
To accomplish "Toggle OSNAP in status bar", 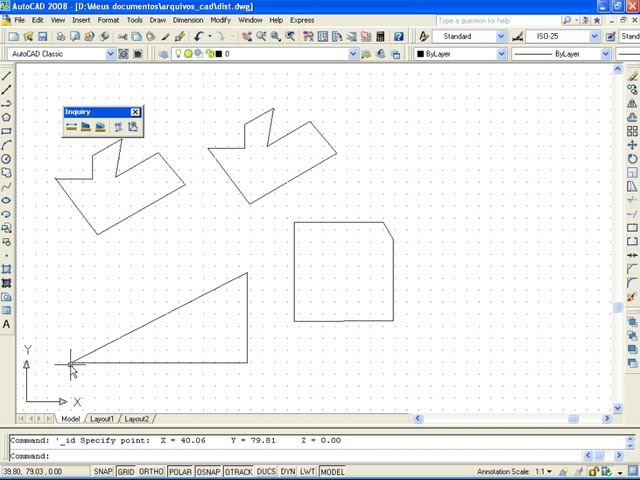I will [x=209, y=471].
